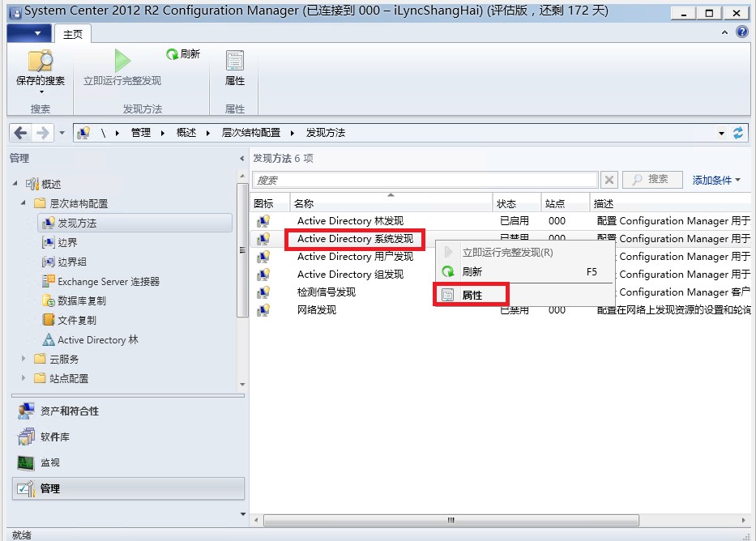The width and height of the screenshot is (756, 541).
Task: Collapse the 管理 navigation pane arrow
Action: tap(241, 159)
